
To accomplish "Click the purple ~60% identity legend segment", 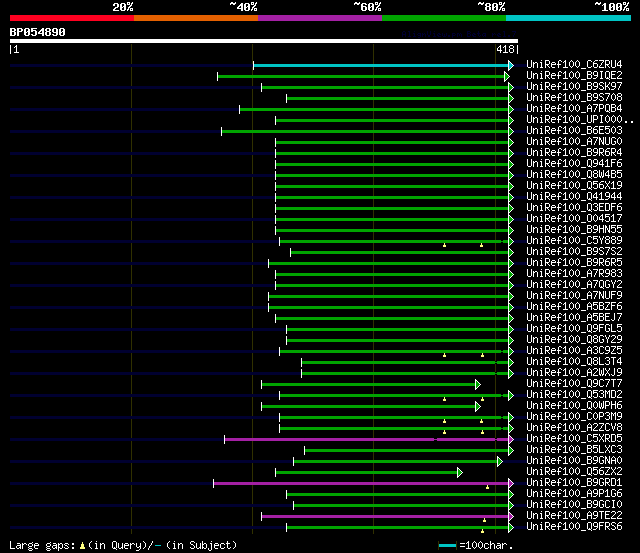I will pos(320,18).
